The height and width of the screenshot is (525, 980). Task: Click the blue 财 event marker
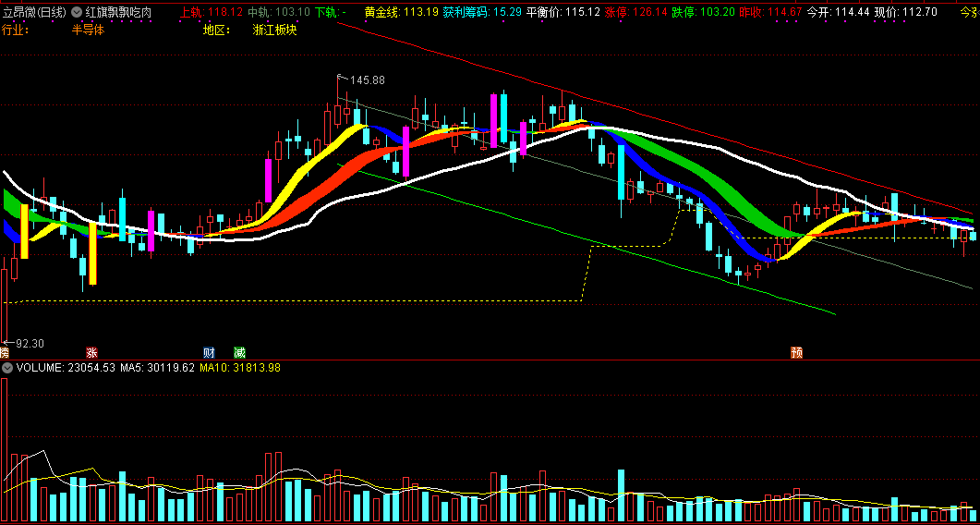[210, 352]
